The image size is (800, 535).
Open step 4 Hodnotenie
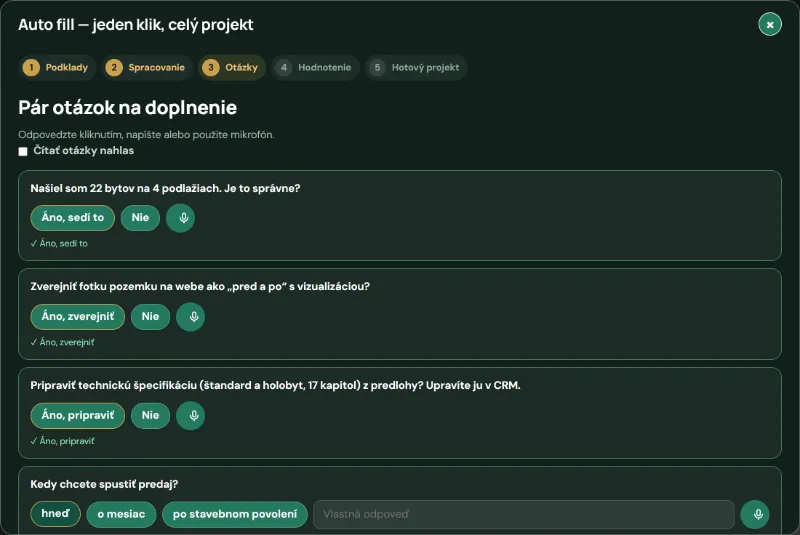315,67
